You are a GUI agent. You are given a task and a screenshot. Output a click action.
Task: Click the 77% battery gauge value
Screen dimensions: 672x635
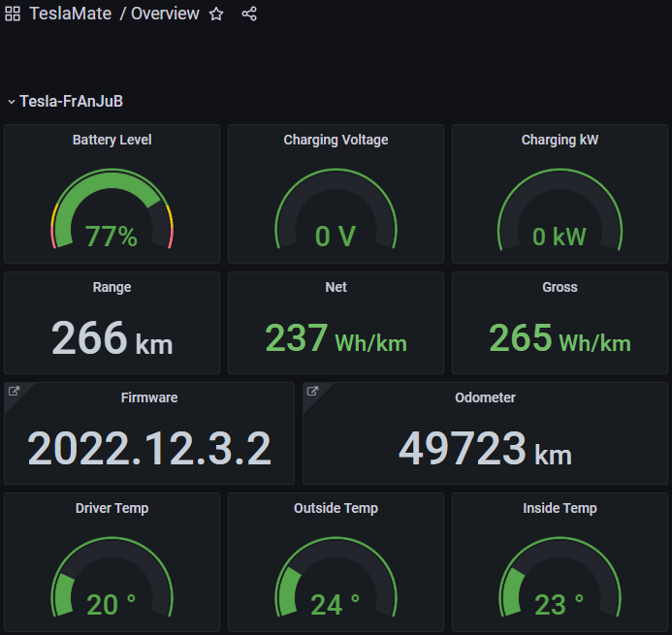(112, 237)
